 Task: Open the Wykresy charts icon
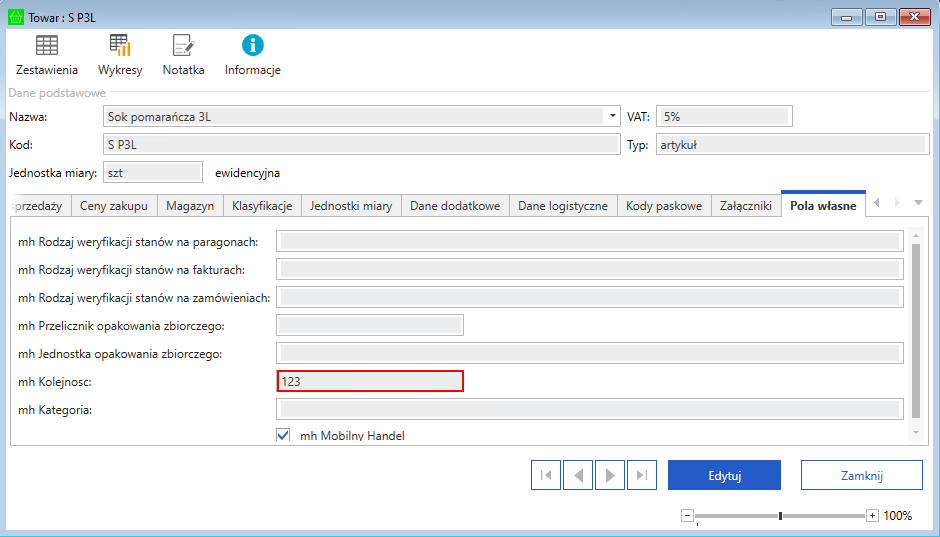120,46
